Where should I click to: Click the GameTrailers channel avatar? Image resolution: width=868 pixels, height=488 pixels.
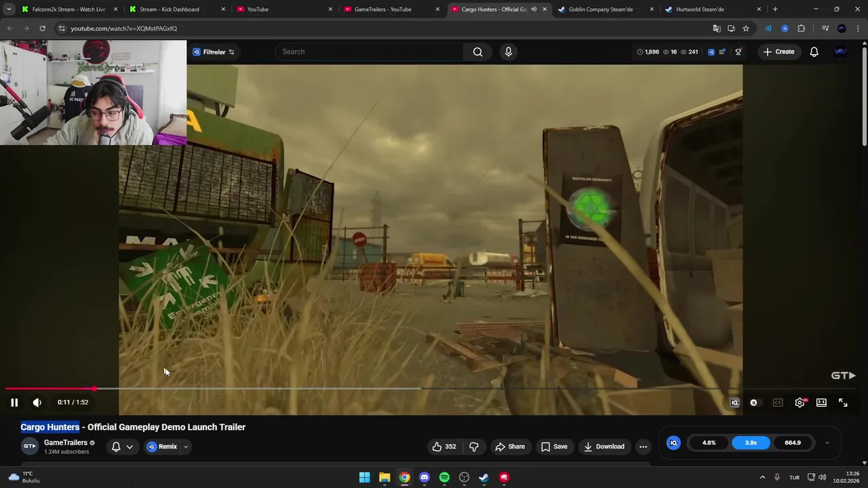(30, 447)
